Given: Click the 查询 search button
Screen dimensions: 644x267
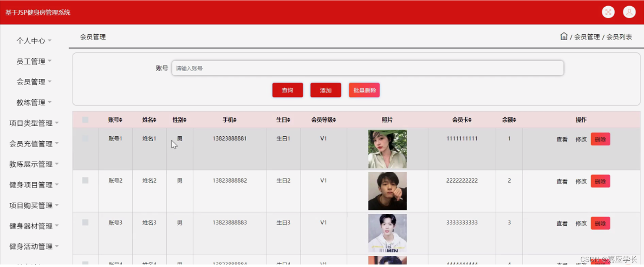Looking at the screenshot, I should (287, 90).
